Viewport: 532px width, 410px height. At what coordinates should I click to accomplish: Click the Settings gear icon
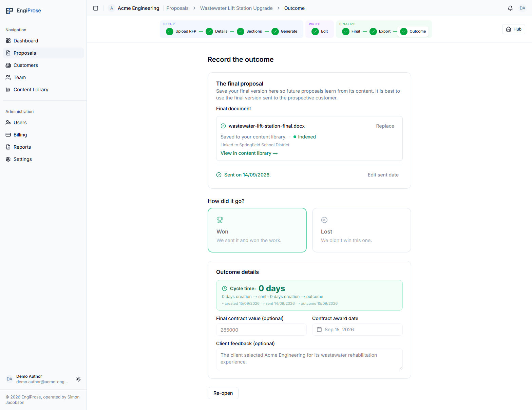pyautogui.click(x=8, y=159)
